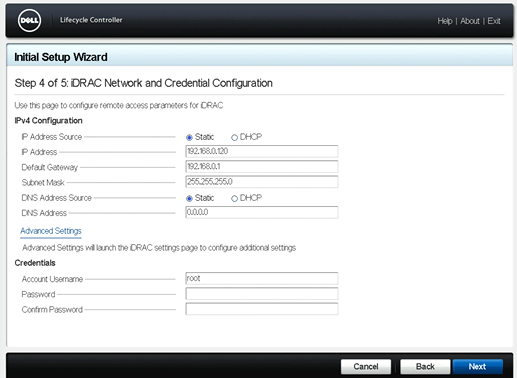
Task: Click the IPv4 Configuration section heading
Action: pyautogui.click(x=48, y=121)
